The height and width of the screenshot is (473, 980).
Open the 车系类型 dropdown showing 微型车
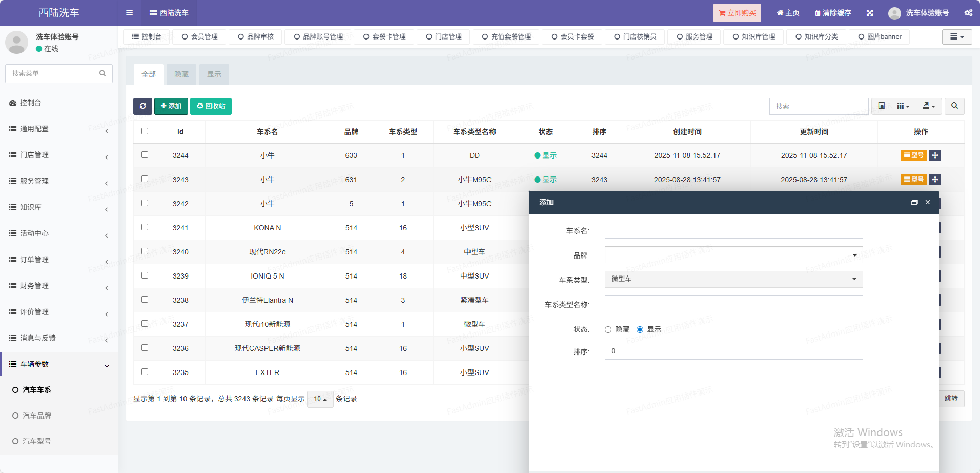(733, 279)
